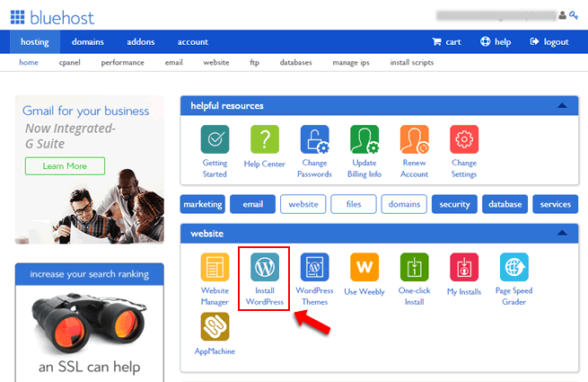Open the AppMachine icon

[x=215, y=327]
